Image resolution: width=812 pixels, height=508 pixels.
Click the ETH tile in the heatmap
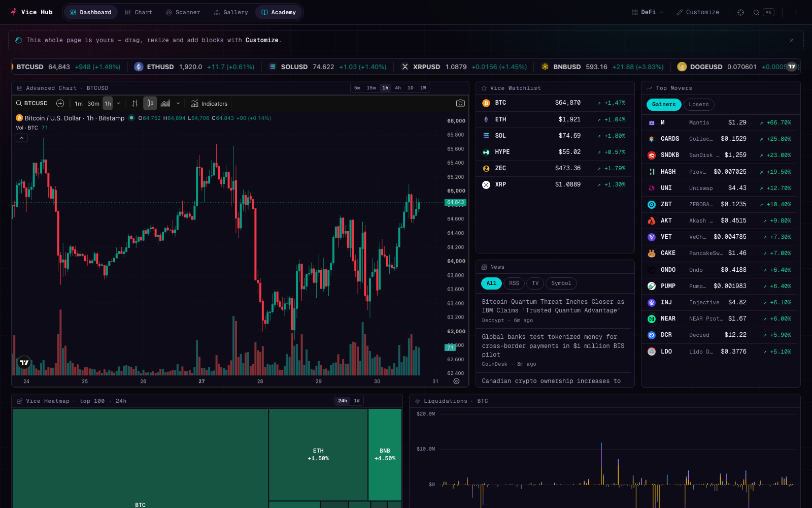[x=318, y=455]
